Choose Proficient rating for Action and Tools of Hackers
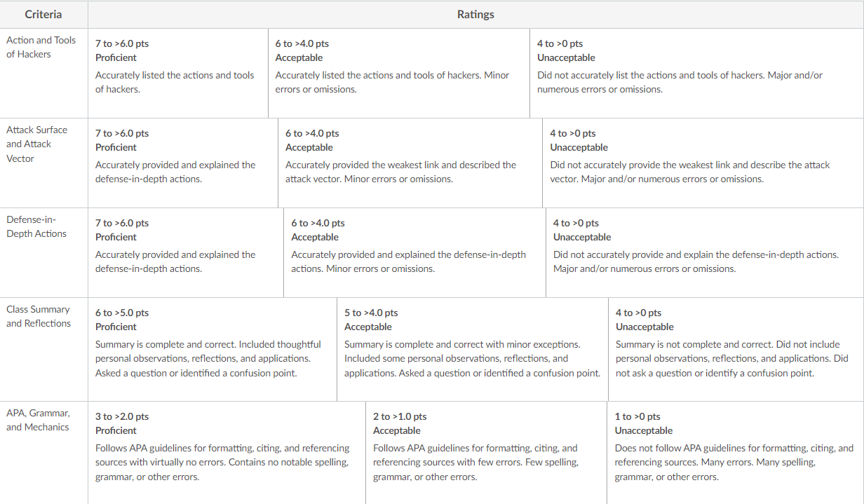This screenshot has width=864, height=504. (x=178, y=73)
